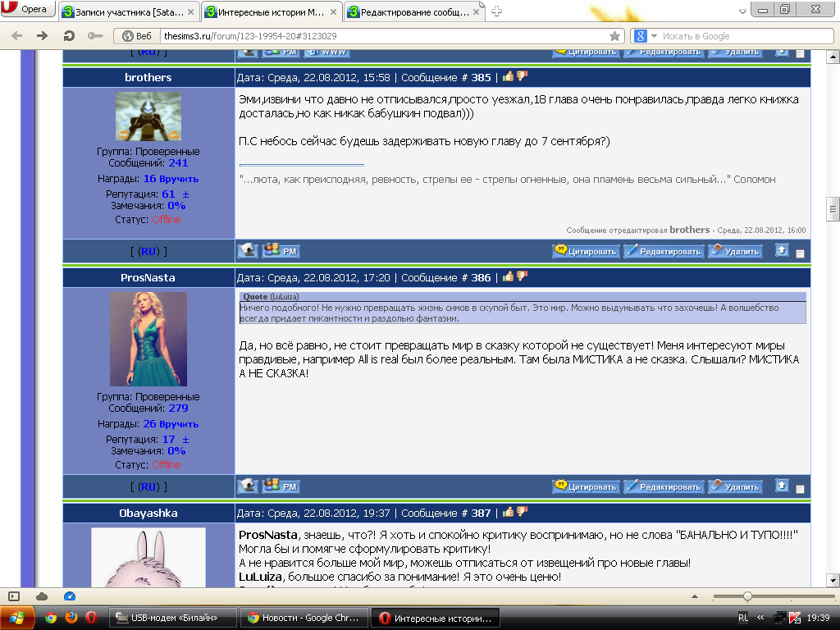This screenshot has height=630, width=840.
Task: Open Opera Link cloud sync icon
Action: 42,596
